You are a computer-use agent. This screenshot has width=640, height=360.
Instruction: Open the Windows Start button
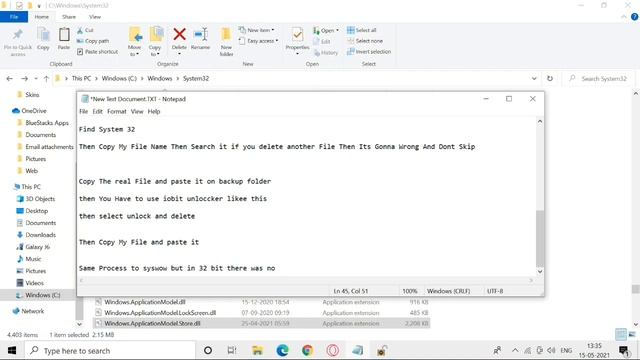pyautogui.click(x=12, y=350)
